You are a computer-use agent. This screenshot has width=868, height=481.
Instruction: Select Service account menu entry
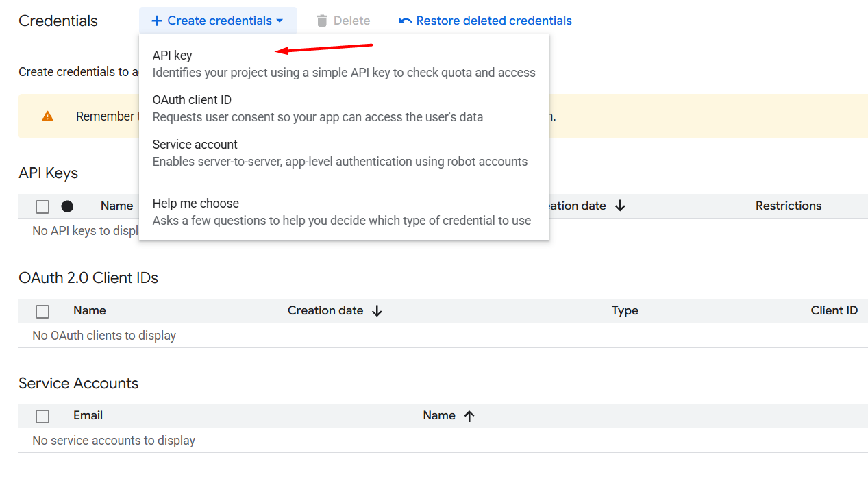(195, 145)
